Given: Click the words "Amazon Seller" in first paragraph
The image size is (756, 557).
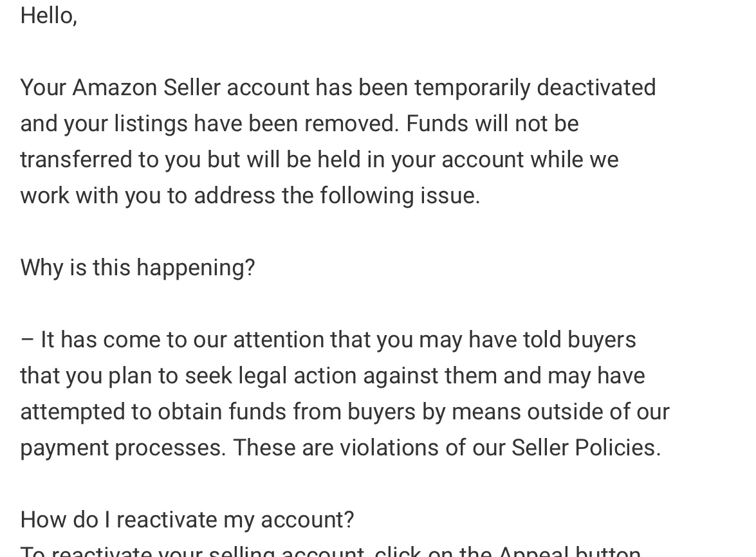Looking at the screenshot, I should (146, 87).
